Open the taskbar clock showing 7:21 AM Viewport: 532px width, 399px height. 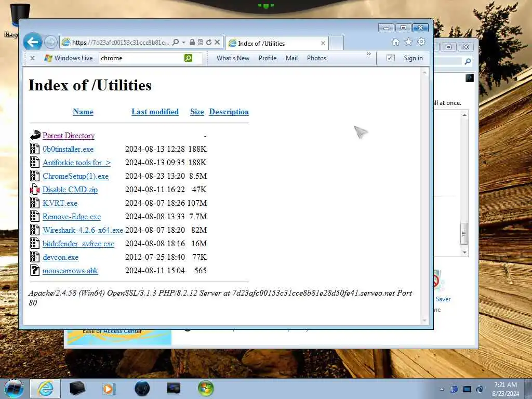coord(506,389)
